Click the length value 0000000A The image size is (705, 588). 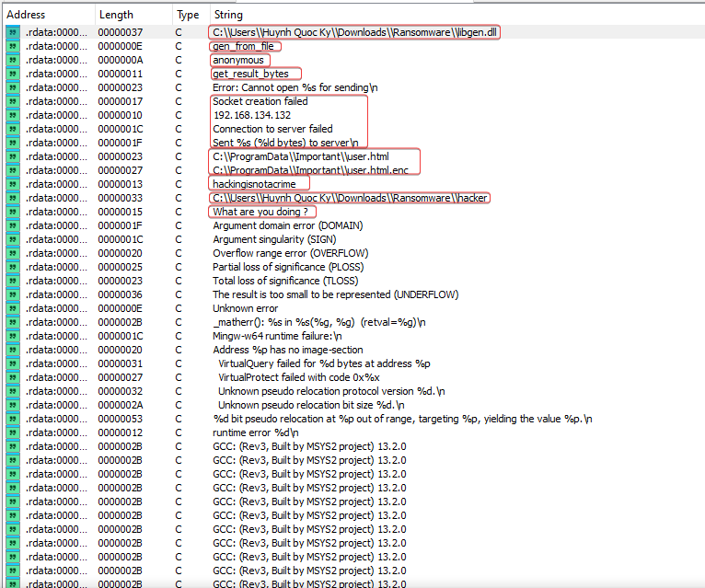coord(120,60)
